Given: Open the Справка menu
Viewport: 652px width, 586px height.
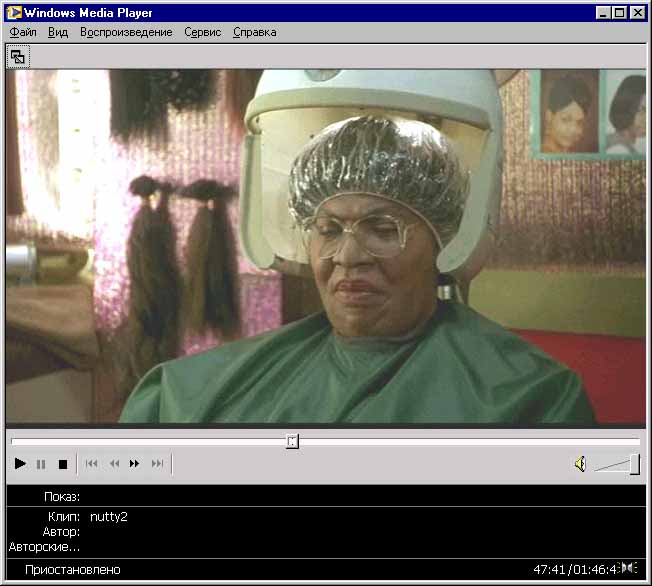Looking at the screenshot, I should [x=254, y=32].
